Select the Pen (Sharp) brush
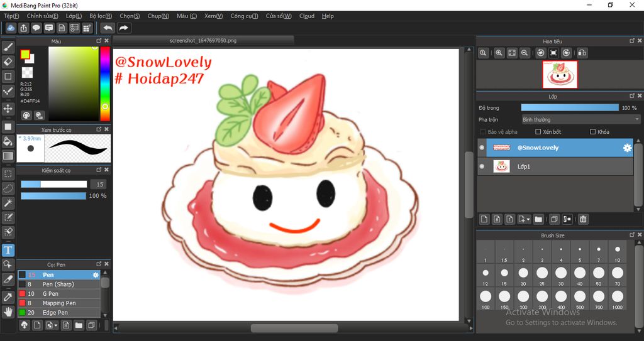 pos(58,284)
